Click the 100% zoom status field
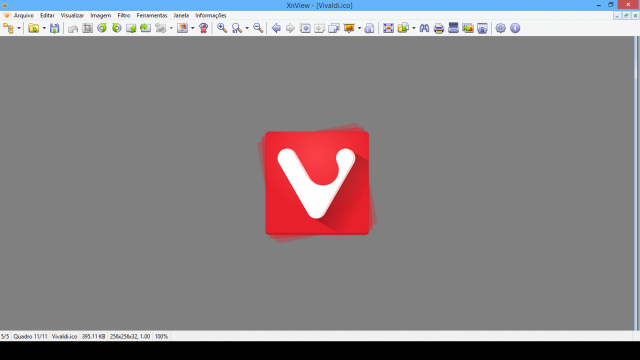 click(161, 336)
